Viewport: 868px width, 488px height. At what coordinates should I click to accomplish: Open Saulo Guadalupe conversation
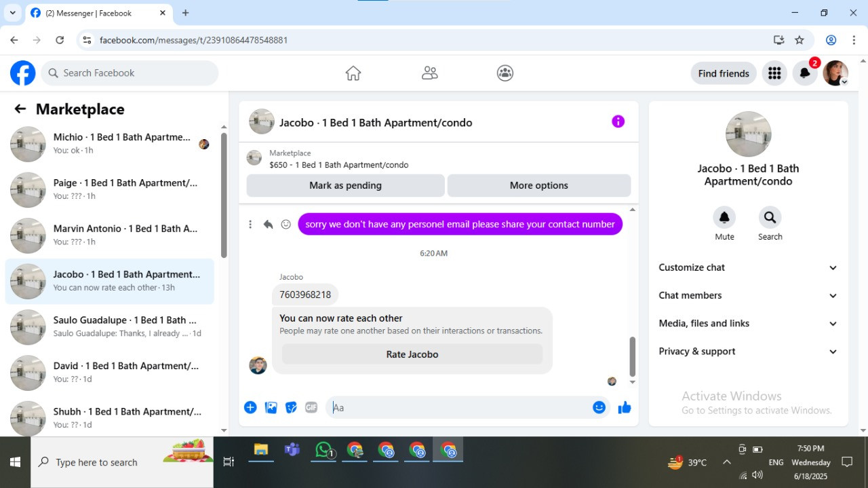[x=110, y=327]
